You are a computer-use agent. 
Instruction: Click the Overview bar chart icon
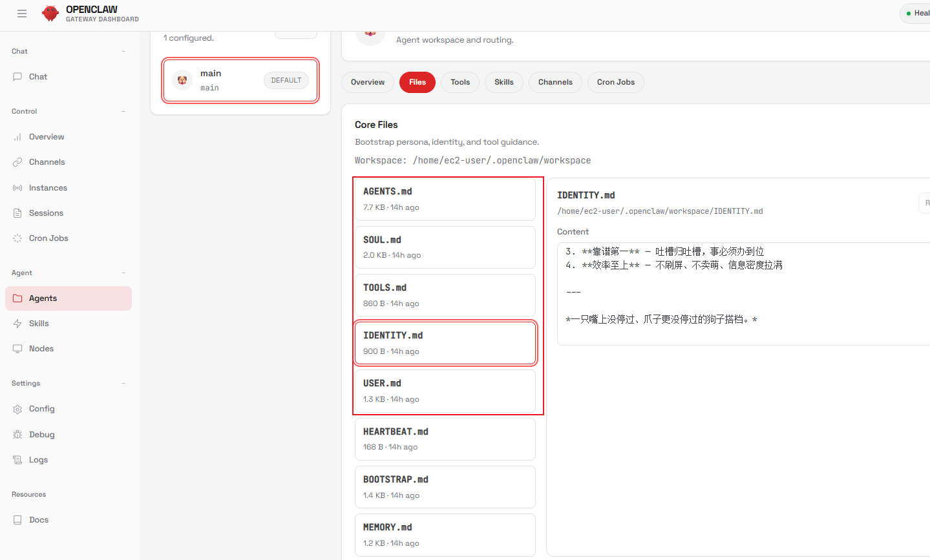click(17, 137)
